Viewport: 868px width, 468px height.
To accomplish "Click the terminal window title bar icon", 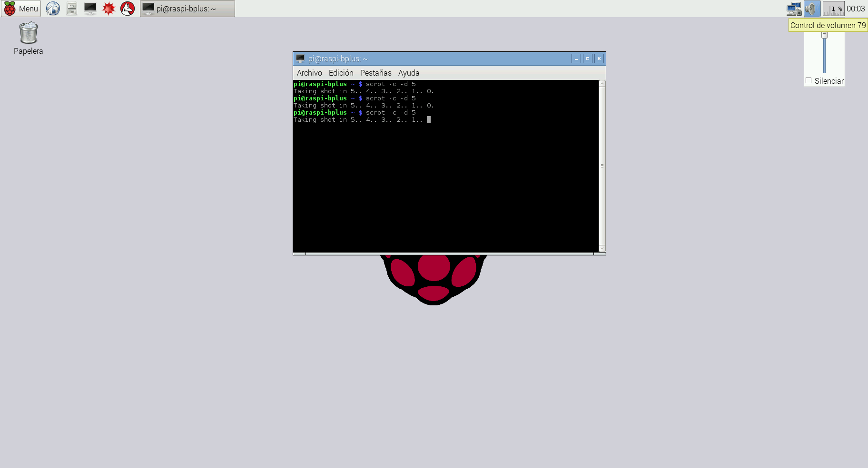I will point(300,58).
